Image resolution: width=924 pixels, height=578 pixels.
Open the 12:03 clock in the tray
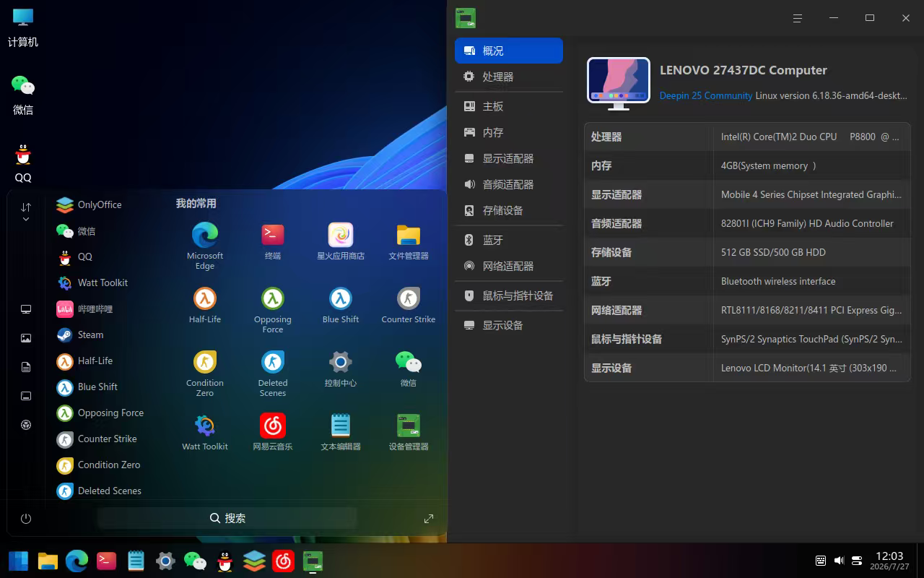tap(889, 561)
